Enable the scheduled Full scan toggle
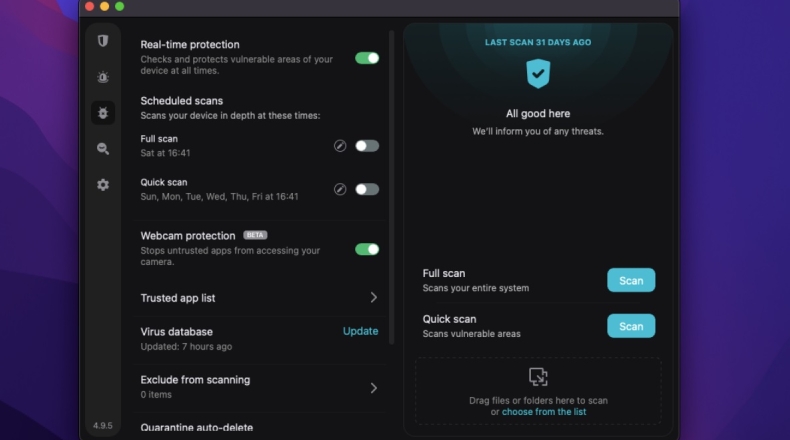This screenshot has height=440, width=790. pyautogui.click(x=367, y=146)
